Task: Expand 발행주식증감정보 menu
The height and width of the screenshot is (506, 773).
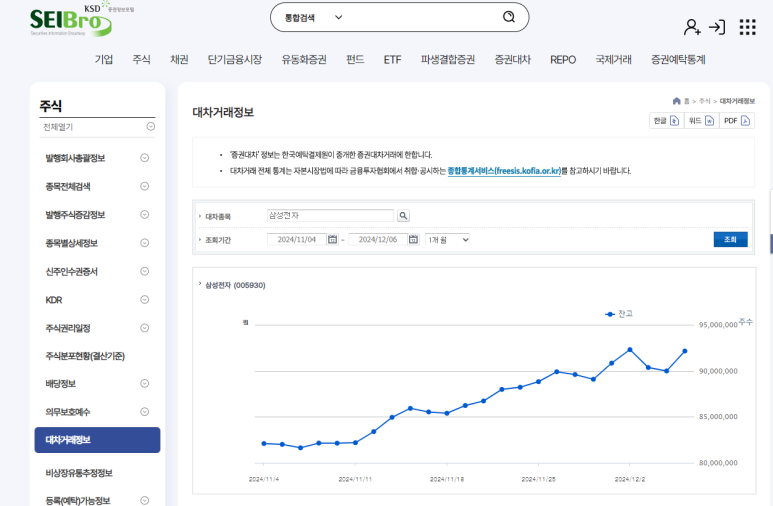Action: 144,215
